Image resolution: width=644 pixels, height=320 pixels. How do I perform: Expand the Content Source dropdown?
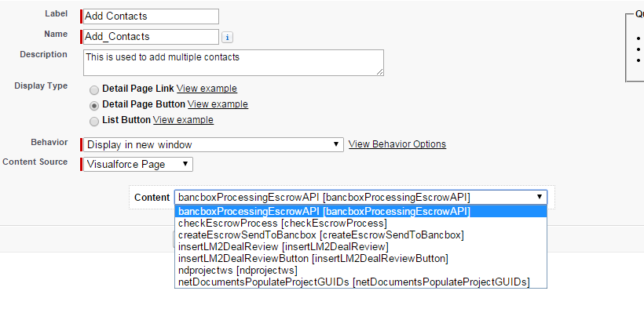coord(138,164)
